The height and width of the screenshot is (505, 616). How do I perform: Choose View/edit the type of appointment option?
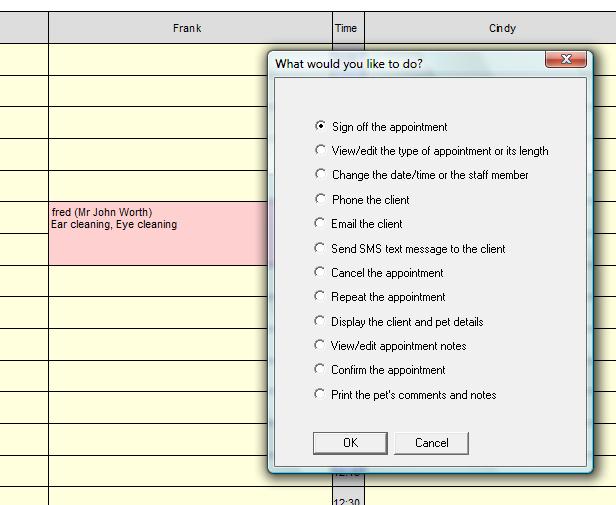tap(320, 151)
